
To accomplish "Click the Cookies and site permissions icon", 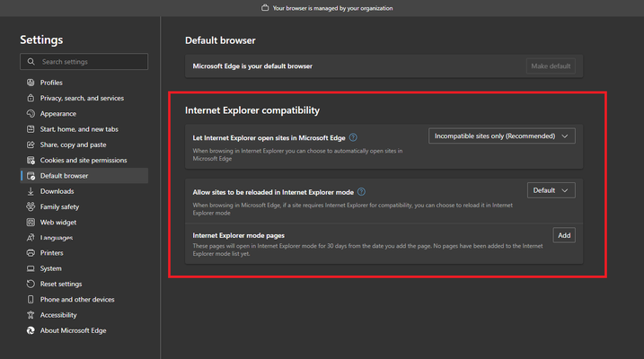I will point(31,161).
